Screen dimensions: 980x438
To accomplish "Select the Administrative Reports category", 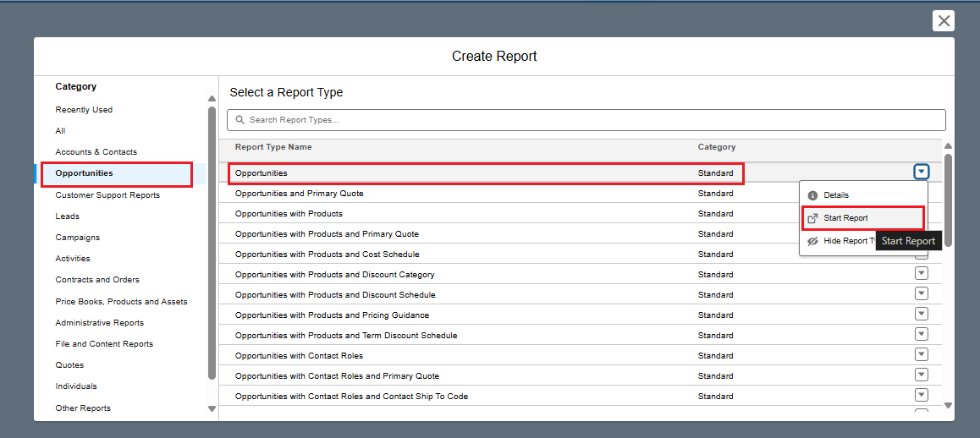I will click(x=99, y=322).
